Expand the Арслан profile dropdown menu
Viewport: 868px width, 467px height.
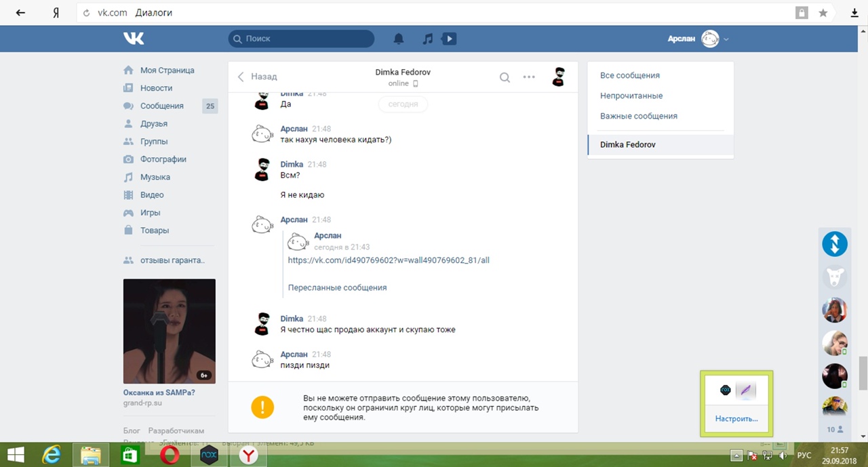coord(726,39)
